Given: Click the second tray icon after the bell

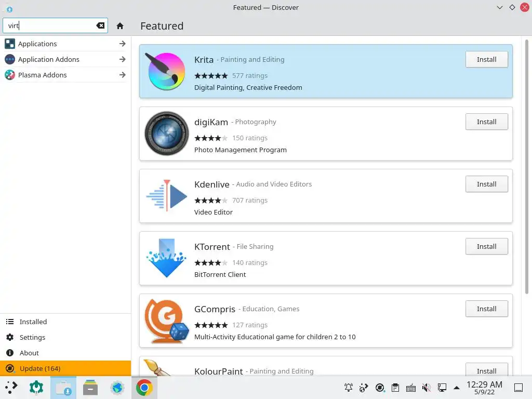Looking at the screenshot, I should click(x=380, y=388).
